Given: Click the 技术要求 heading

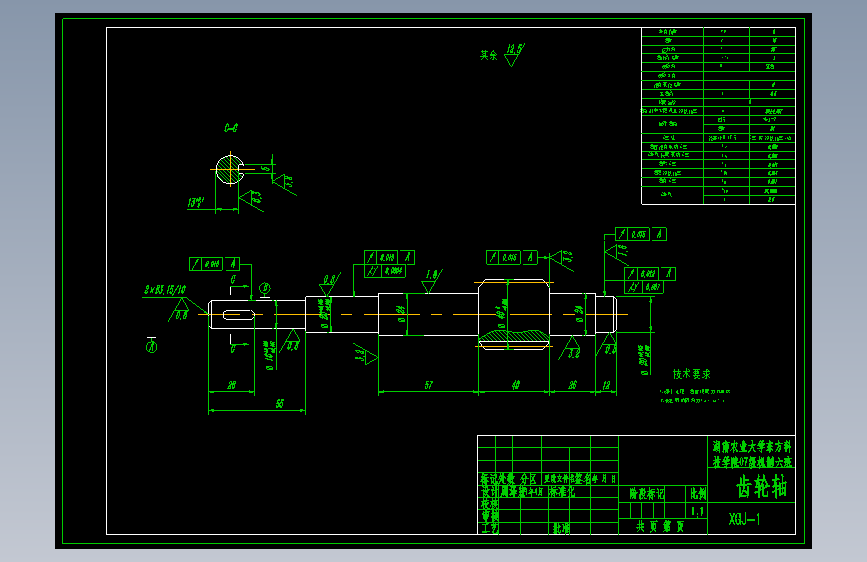Looking at the screenshot, I should click(691, 374).
